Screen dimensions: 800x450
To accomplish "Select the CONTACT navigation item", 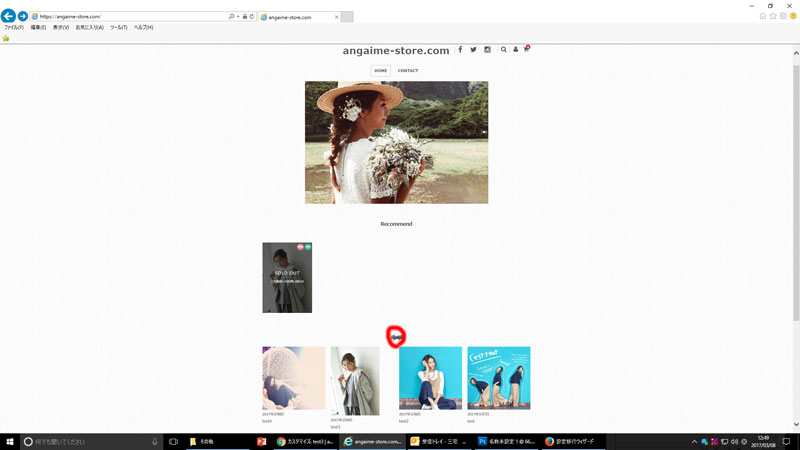I will coord(408,70).
